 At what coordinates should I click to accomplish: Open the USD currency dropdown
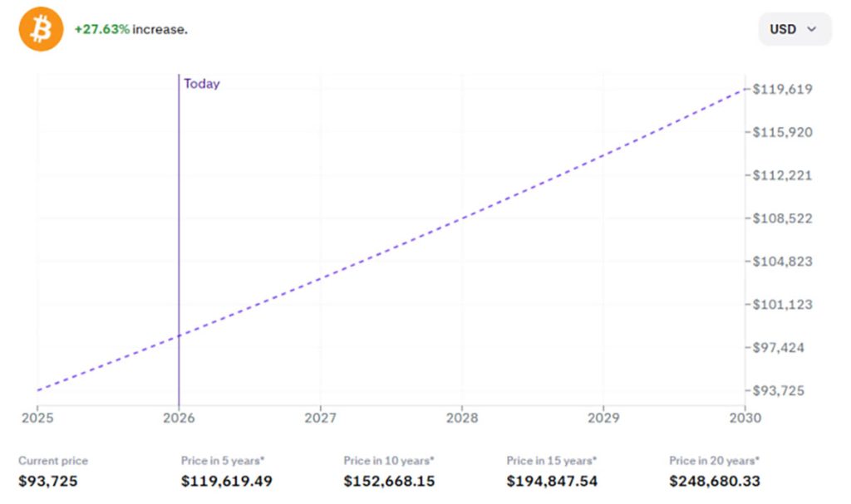[794, 29]
